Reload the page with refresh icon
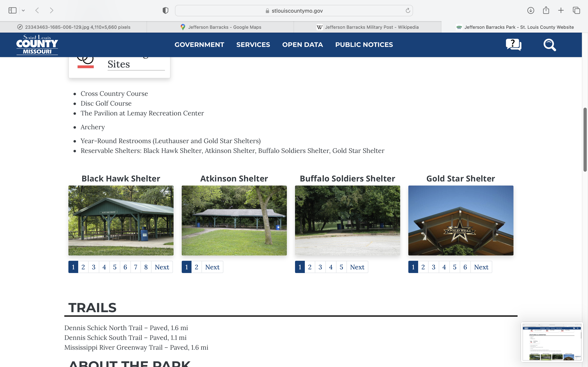Screen dimensions: 588x367 coord(408,10)
